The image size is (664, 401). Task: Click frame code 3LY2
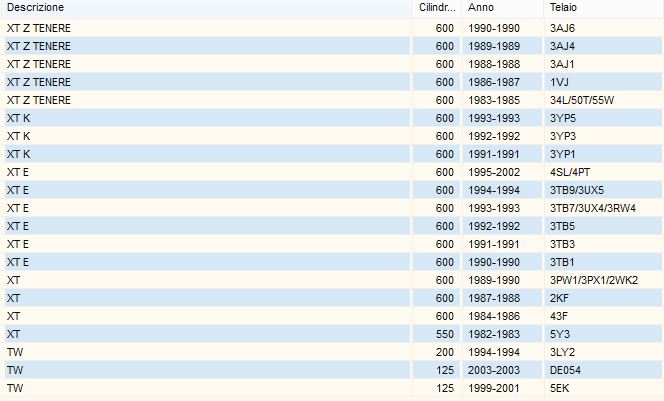(x=562, y=352)
